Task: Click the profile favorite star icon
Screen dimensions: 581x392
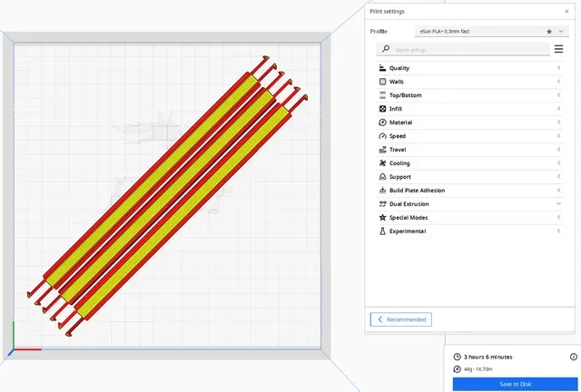Action: (x=549, y=32)
